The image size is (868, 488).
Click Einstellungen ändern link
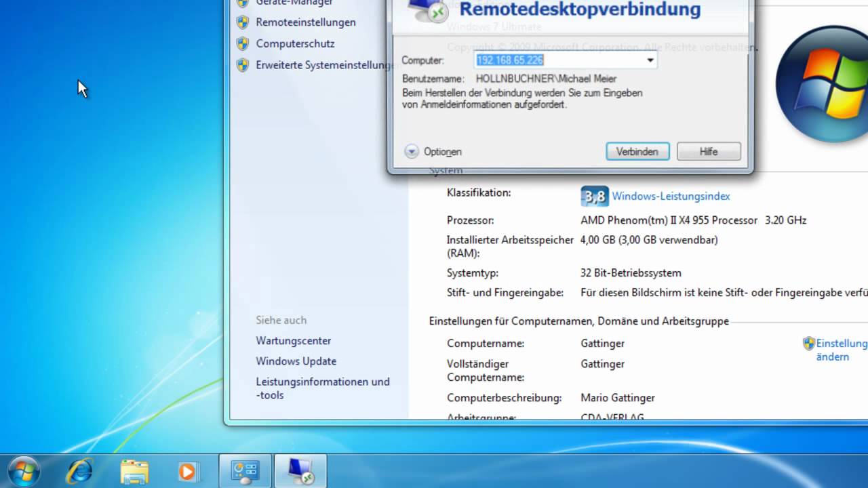tap(842, 350)
